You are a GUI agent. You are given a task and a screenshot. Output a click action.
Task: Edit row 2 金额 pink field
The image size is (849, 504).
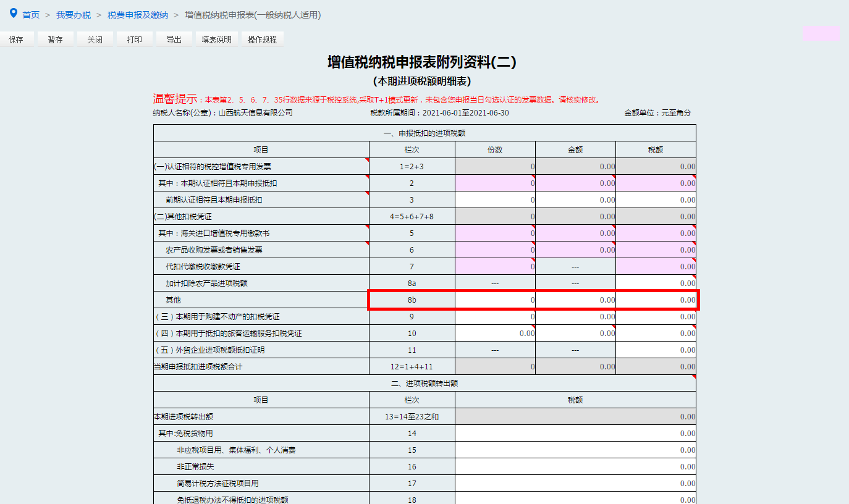coord(576,183)
